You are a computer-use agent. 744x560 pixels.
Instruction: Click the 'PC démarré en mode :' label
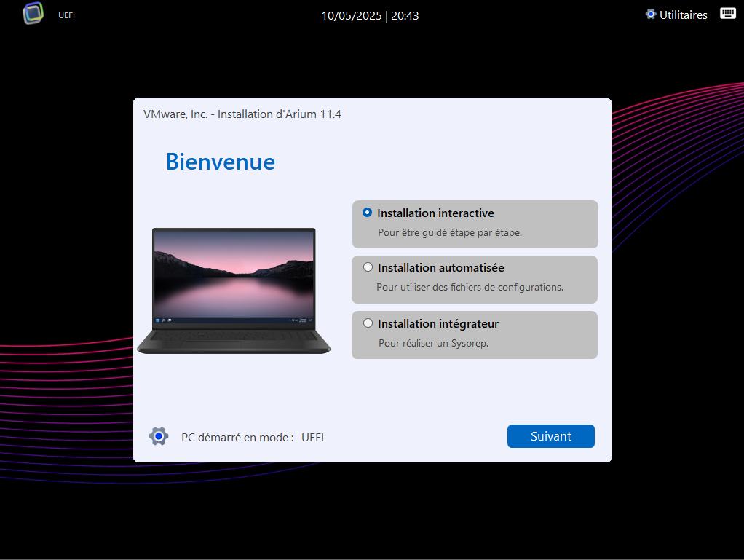coord(237,437)
